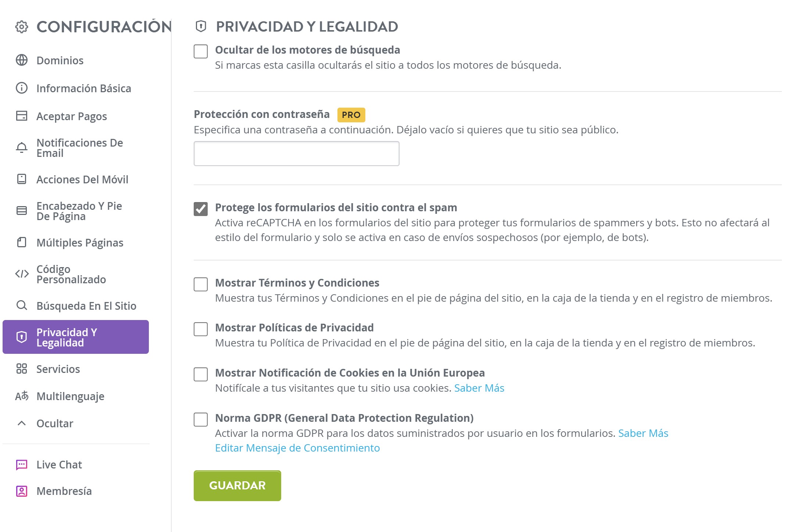Disable the reCAPTCHA spam protection checkbox
This screenshot has width=791, height=532.
200,209
